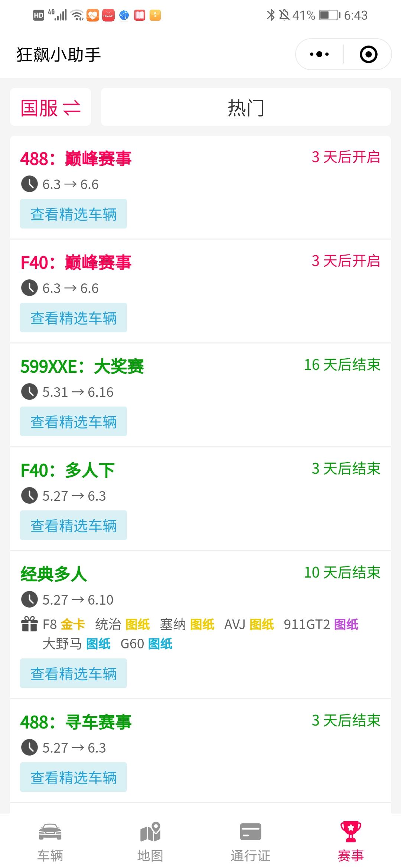Tap the F8 金卡 reward label
401x868 pixels.
pyautogui.click(x=64, y=624)
